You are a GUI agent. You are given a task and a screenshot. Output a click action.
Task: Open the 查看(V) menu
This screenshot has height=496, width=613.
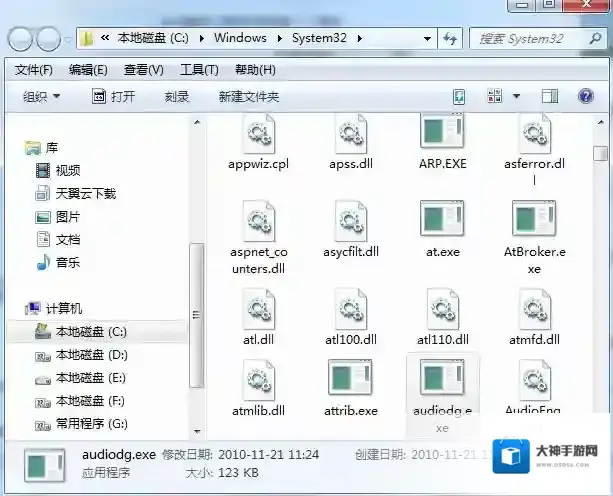pos(143,70)
